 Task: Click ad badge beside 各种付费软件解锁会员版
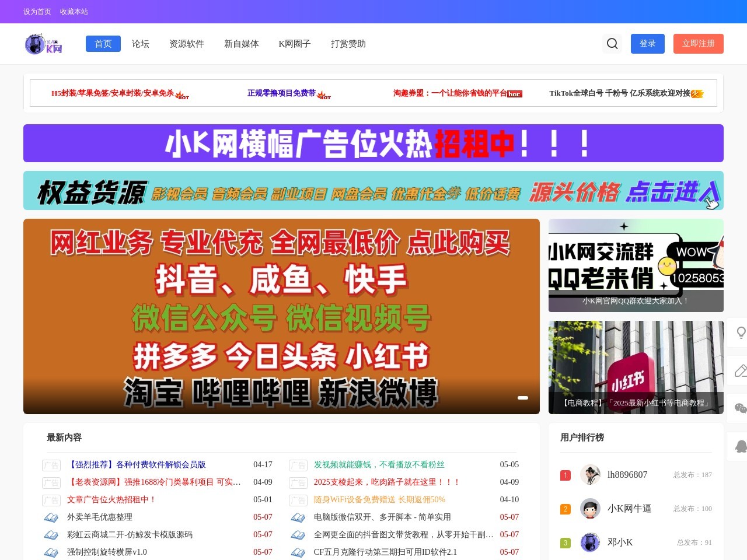tap(51, 466)
